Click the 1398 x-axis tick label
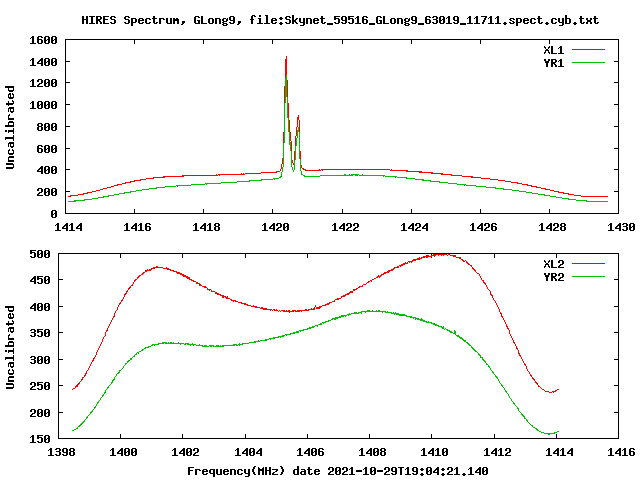This screenshot has height=480, width=640. click(61, 452)
